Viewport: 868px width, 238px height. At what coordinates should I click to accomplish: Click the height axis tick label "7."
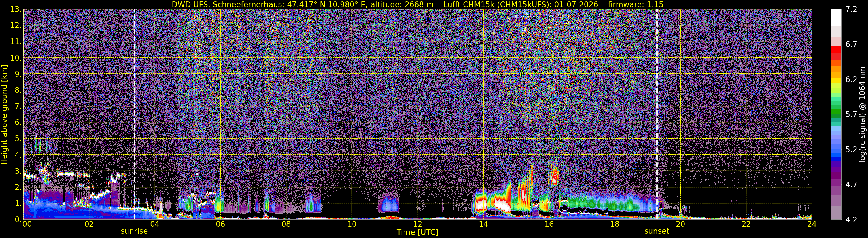[x=18, y=106]
